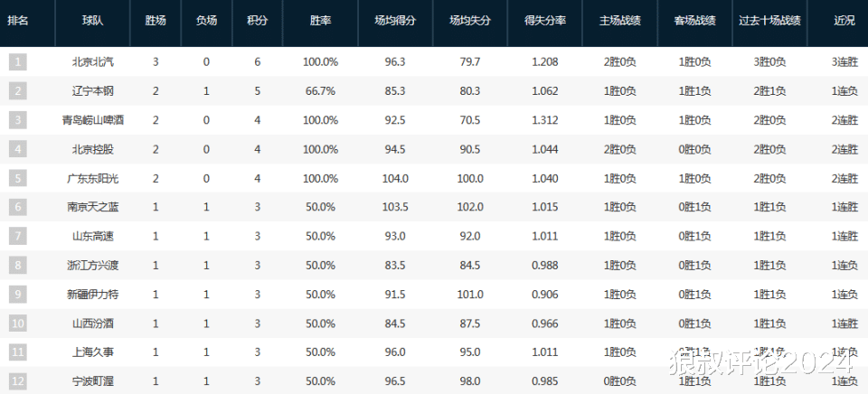Click 宁波町渥's 得失分率 value 0.985
This screenshot has height=394, width=868.
[x=545, y=381]
